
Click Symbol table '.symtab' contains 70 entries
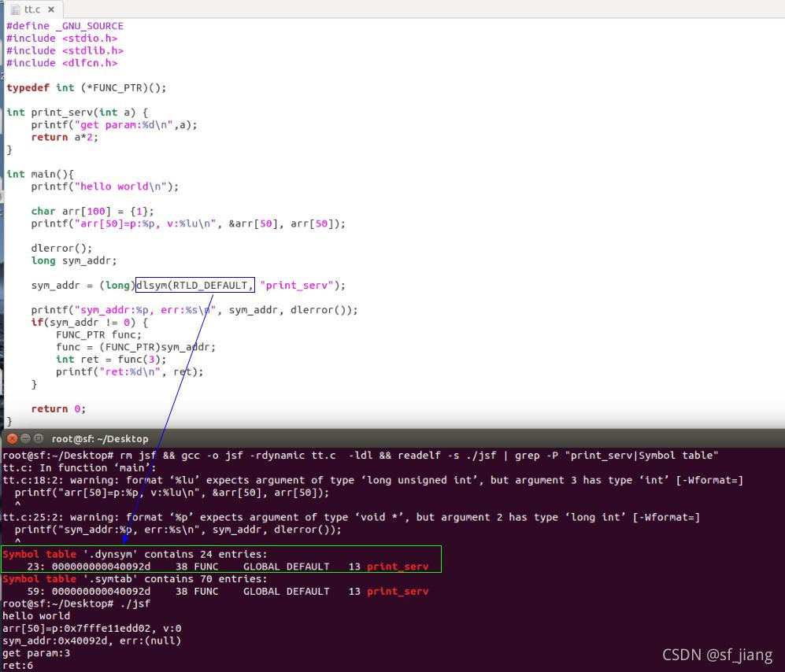point(135,579)
